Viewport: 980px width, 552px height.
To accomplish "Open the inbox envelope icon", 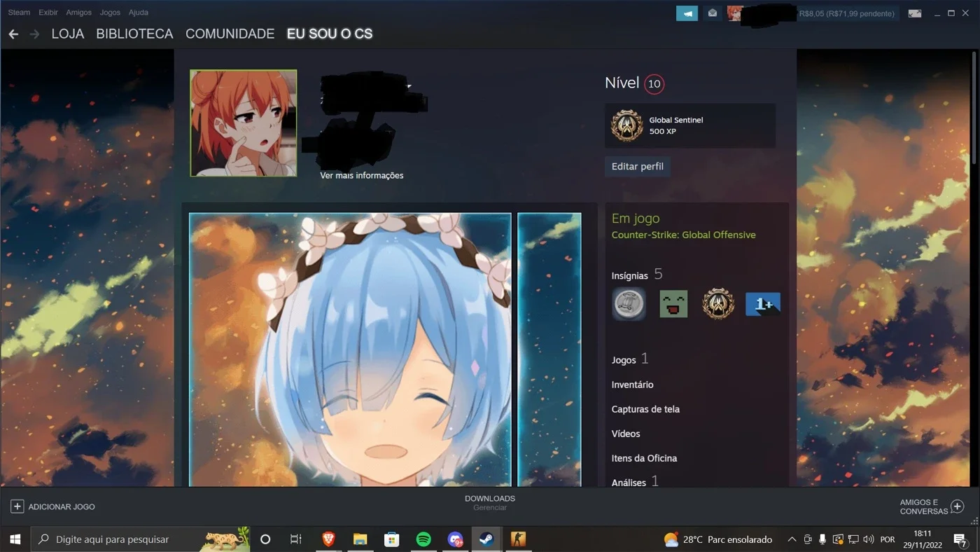I will click(713, 13).
